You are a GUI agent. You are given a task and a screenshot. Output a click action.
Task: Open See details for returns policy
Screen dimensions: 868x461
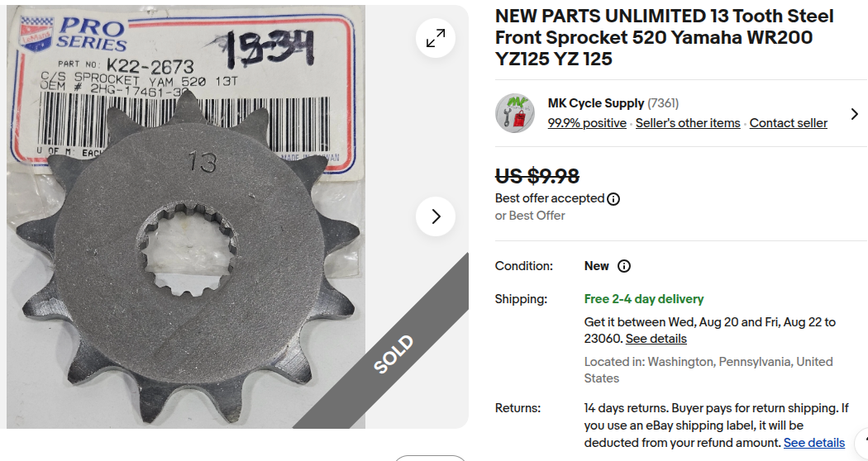coord(814,443)
